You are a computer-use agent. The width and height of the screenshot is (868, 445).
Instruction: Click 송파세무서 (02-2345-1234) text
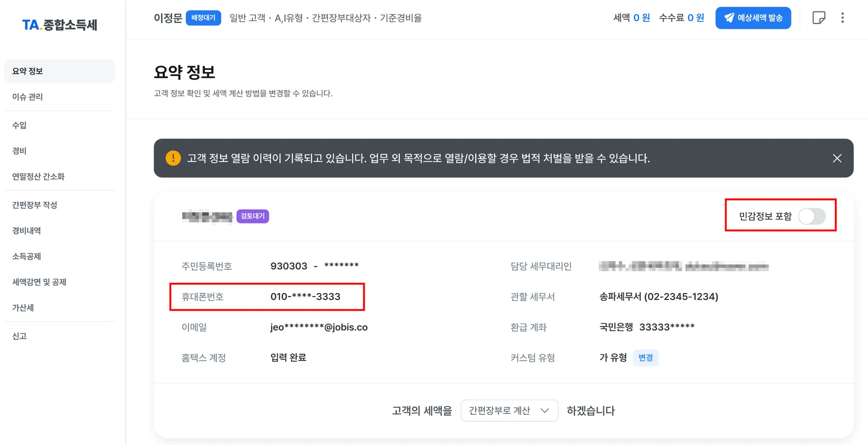659,297
